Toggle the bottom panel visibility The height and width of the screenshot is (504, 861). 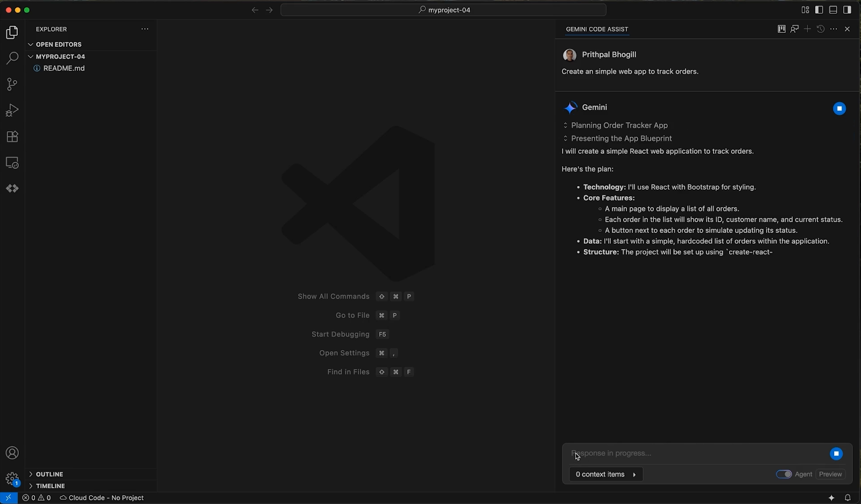[833, 10]
